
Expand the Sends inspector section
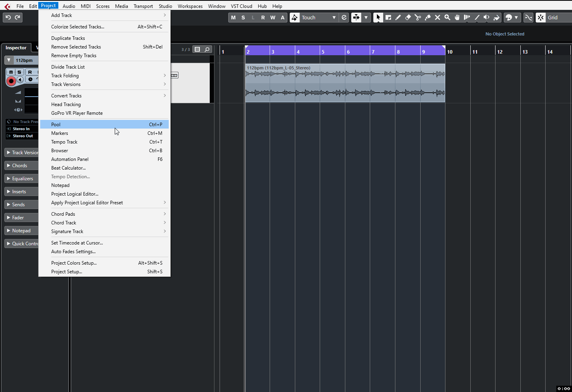point(21,205)
